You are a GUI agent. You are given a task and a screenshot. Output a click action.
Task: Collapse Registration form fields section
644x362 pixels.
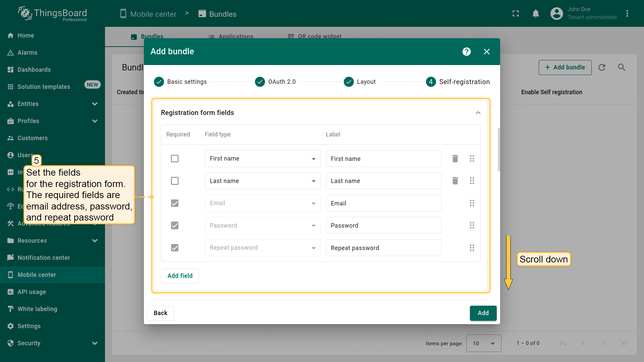(478, 113)
